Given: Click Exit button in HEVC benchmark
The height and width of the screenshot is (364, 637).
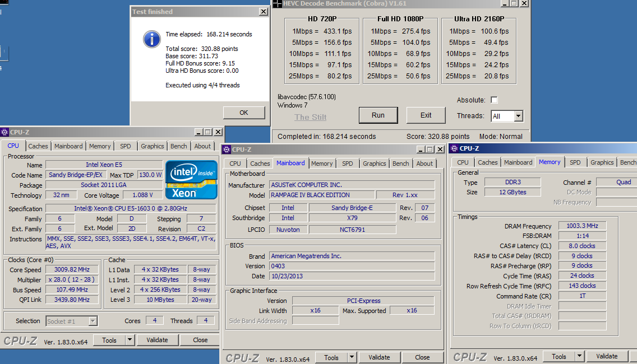Looking at the screenshot, I should pyautogui.click(x=426, y=115).
